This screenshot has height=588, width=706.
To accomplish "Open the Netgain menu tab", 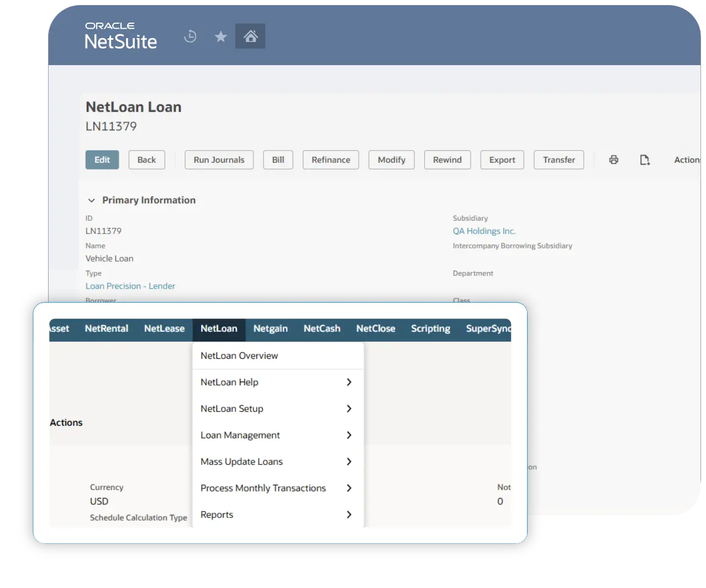I will point(271,329).
